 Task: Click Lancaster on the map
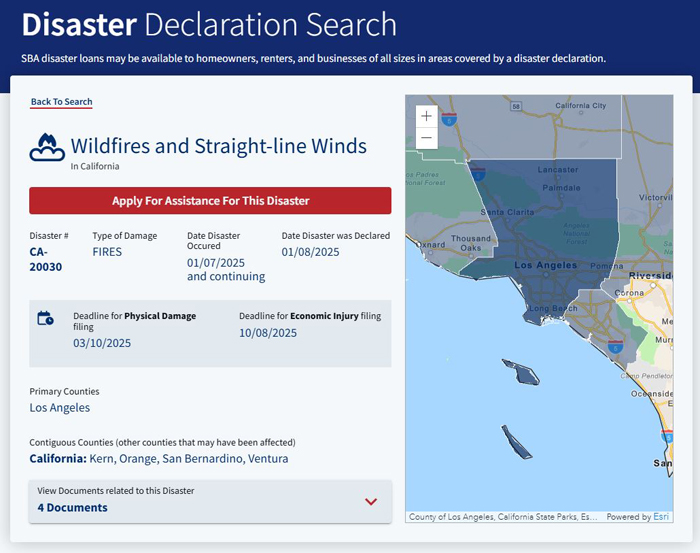[558, 170]
